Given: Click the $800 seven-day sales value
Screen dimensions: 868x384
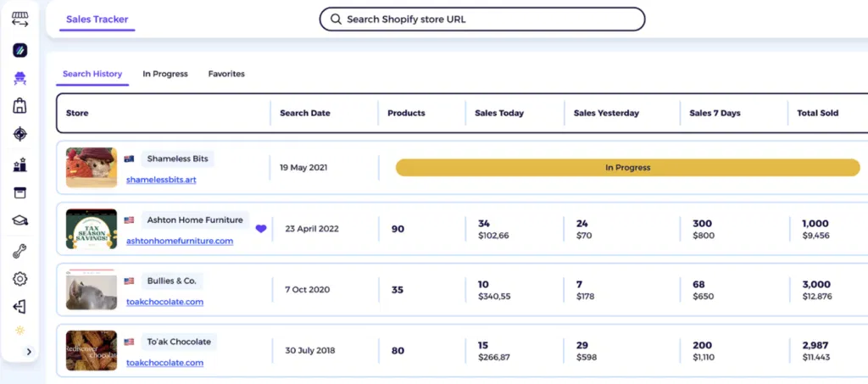Looking at the screenshot, I should click(x=704, y=236).
